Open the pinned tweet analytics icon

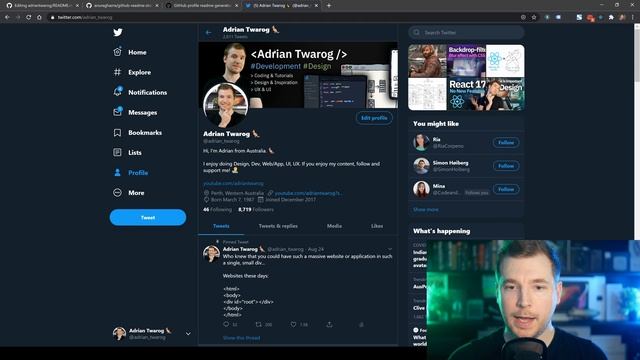point(361,324)
